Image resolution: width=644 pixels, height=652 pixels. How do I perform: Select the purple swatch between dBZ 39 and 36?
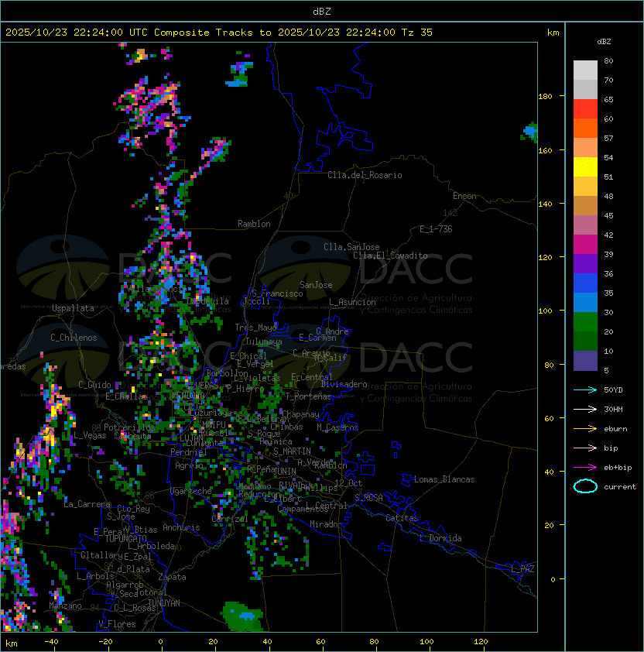click(x=585, y=263)
